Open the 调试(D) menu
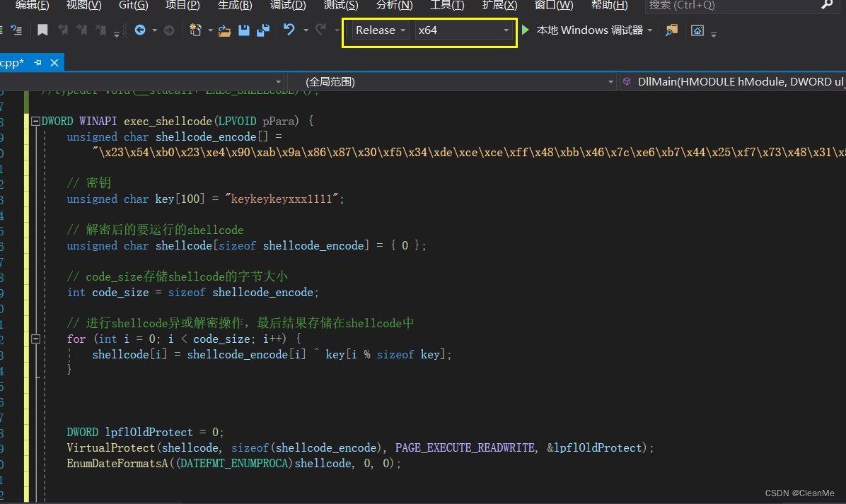The height and width of the screenshot is (504, 846). [x=288, y=6]
